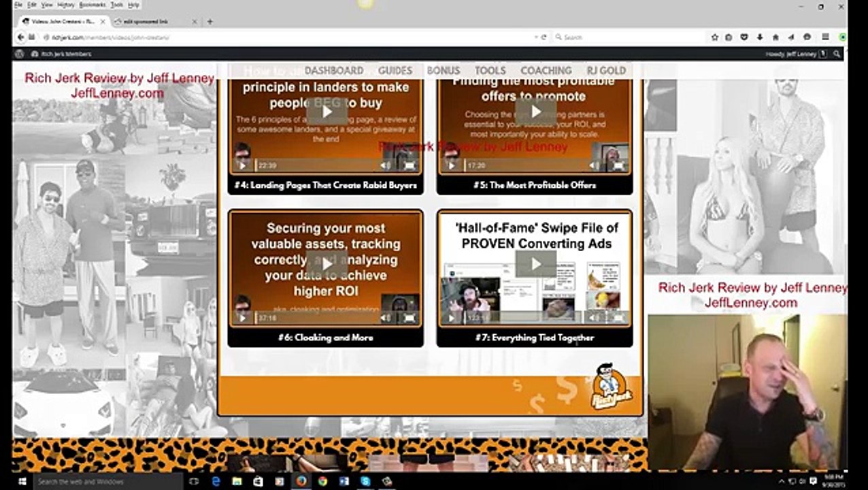Open the Tools menu

pyautogui.click(x=117, y=5)
